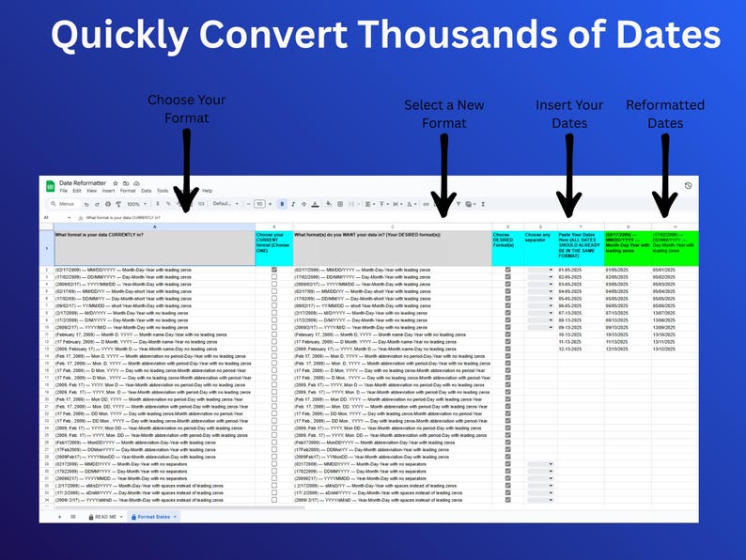This screenshot has height=560, width=746.
Task: Check current-format box for YYYY/MM/DD row
Action: coord(274,284)
